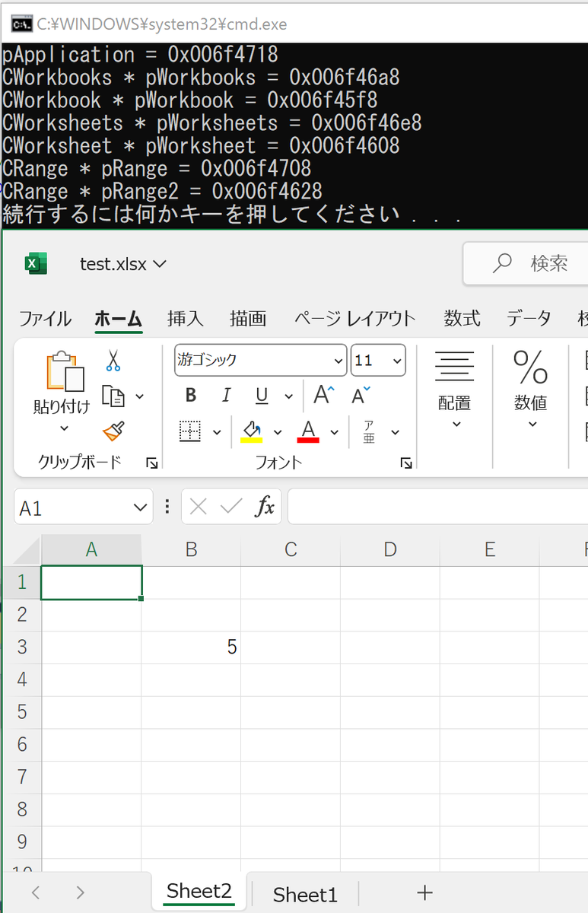Open the font size 11 dropdown
Viewport: 588px width, 913px height.
point(398,361)
